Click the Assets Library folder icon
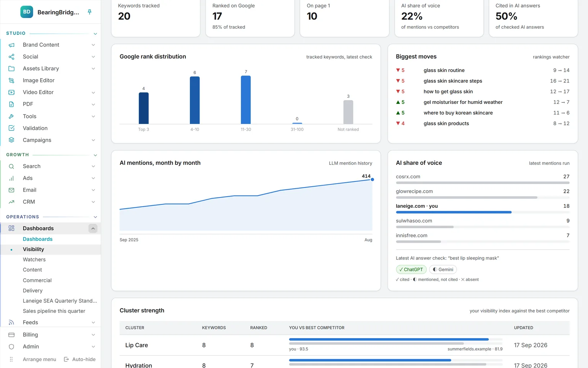588x368 pixels. (11, 69)
